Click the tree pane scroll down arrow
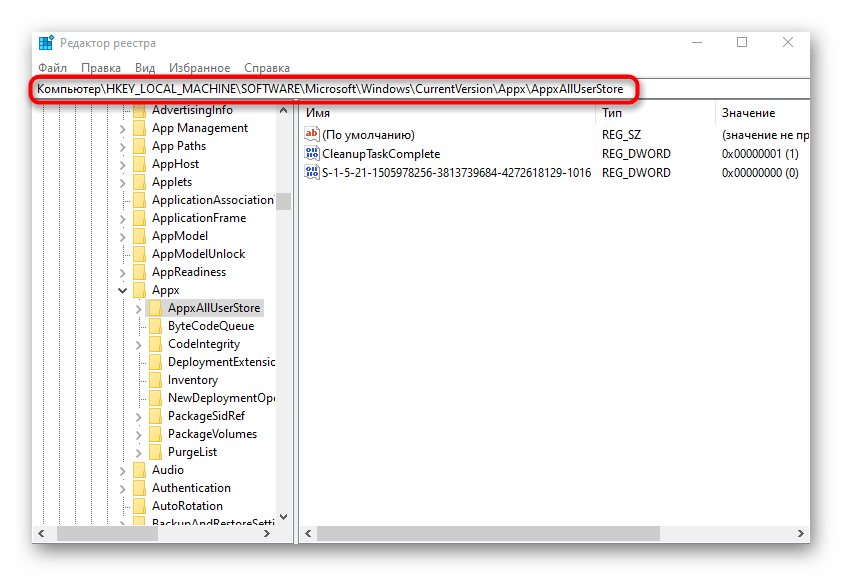Screen dimensions: 842x576 pos(284,517)
